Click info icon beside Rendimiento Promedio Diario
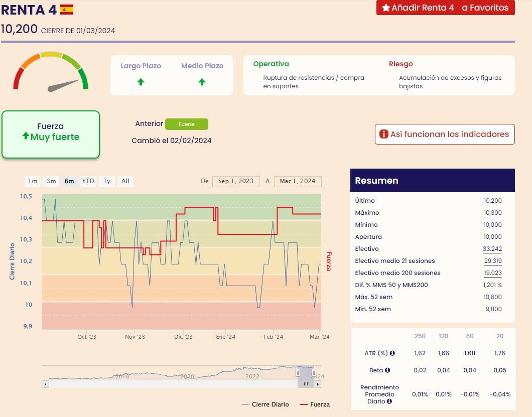Image resolution: width=532 pixels, height=417 pixels. pos(389,401)
